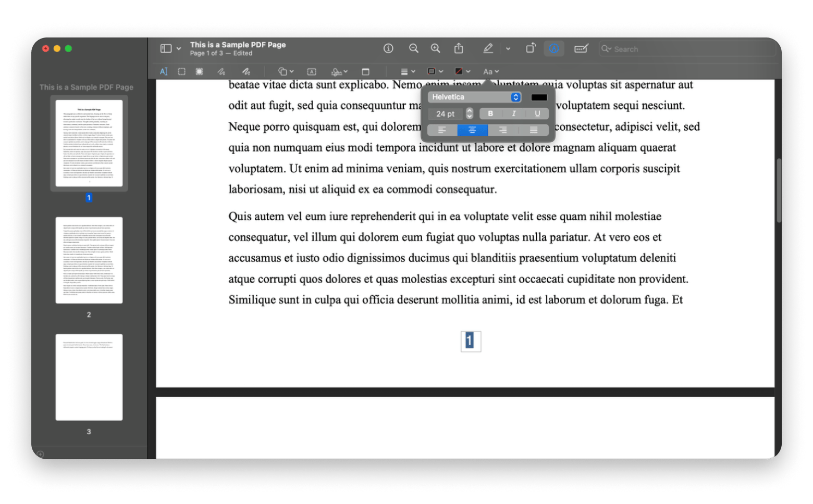This screenshot has height=504, width=813.
Task: Click the Form Filling toolbar icon
Action: point(581,48)
